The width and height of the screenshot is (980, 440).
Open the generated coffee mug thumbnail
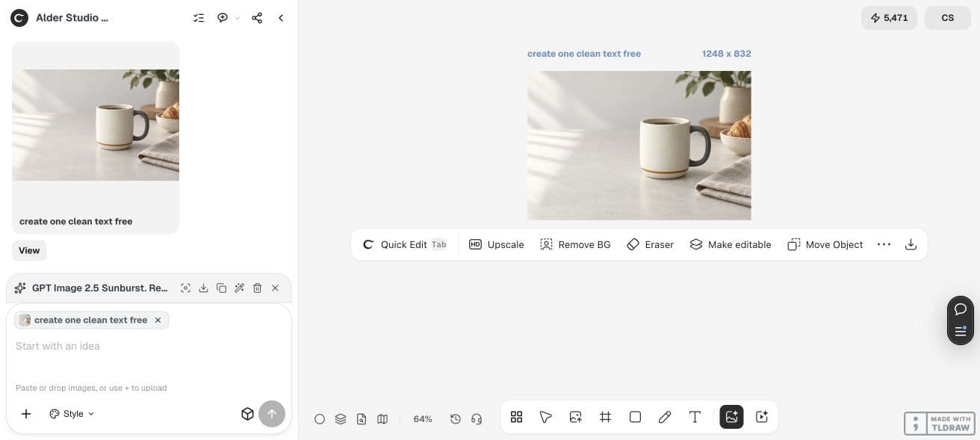(96, 125)
